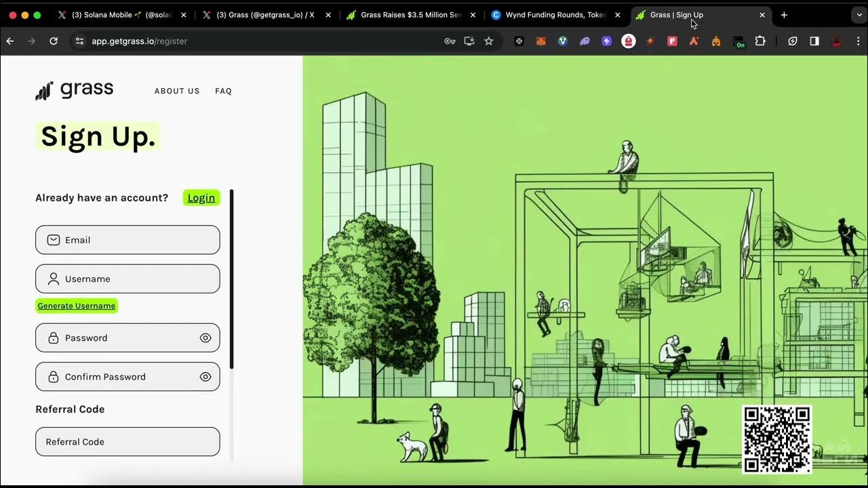Open the black snowflake extension icon
The image size is (868, 488).
[x=519, y=41]
